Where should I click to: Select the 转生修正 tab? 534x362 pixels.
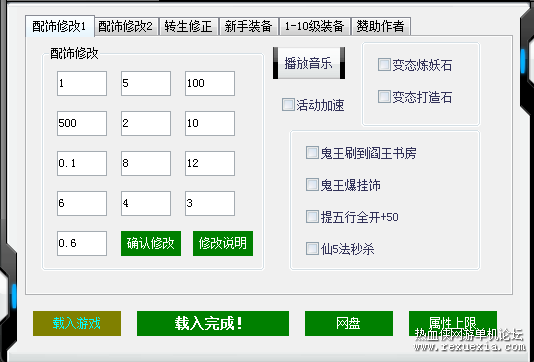point(189,27)
